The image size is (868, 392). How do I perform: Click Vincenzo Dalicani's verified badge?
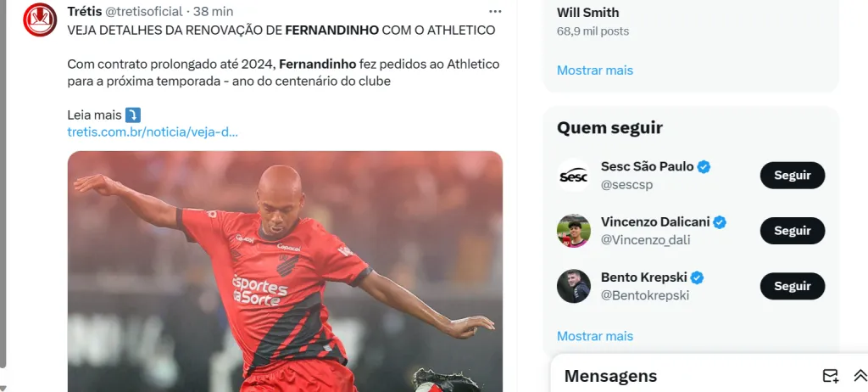coord(719,222)
